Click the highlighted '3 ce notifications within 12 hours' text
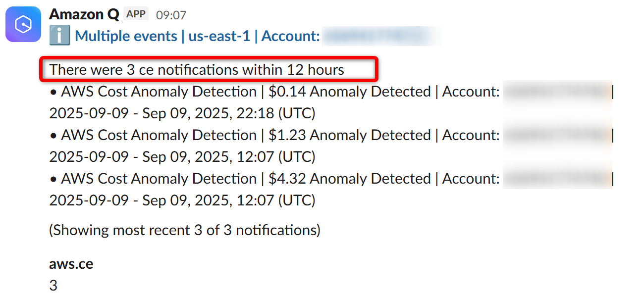The image size is (644, 296). [x=197, y=70]
